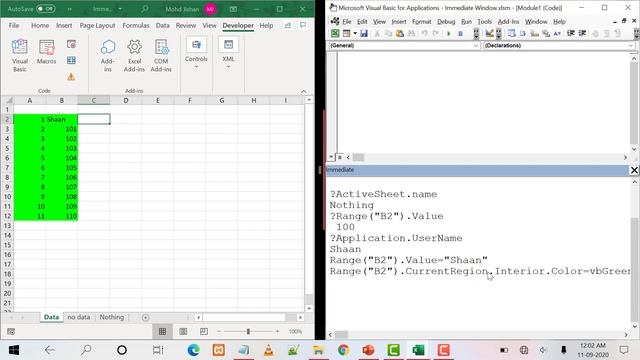Click the Break pause icon in VBA
Viewport: 640px width, 360px height.
pyautogui.click(x=460, y=33)
